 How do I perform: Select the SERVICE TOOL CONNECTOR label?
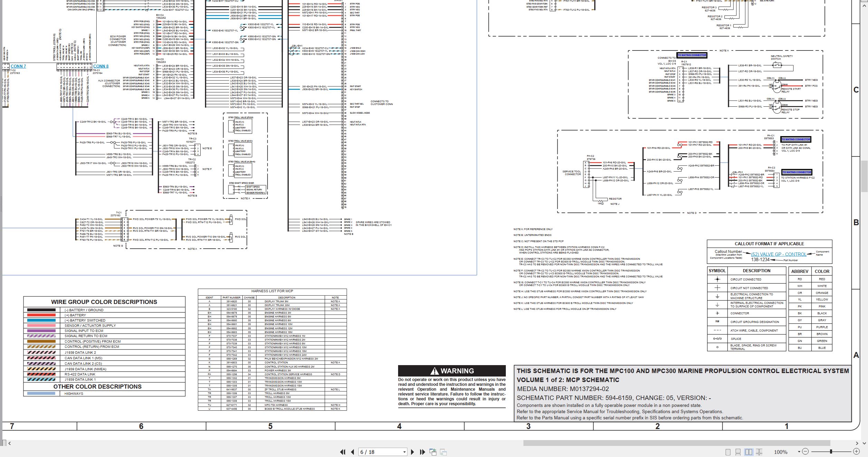572,173
